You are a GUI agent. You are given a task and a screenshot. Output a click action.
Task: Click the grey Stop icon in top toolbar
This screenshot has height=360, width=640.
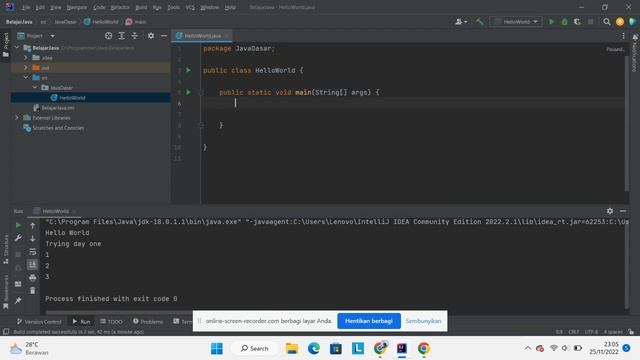pyautogui.click(x=591, y=22)
